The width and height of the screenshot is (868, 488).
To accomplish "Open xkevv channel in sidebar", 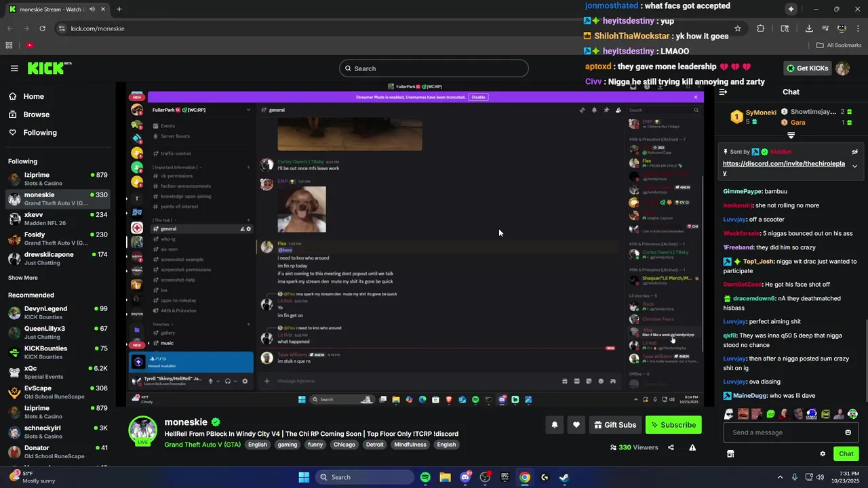I will (x=58, y=219).
